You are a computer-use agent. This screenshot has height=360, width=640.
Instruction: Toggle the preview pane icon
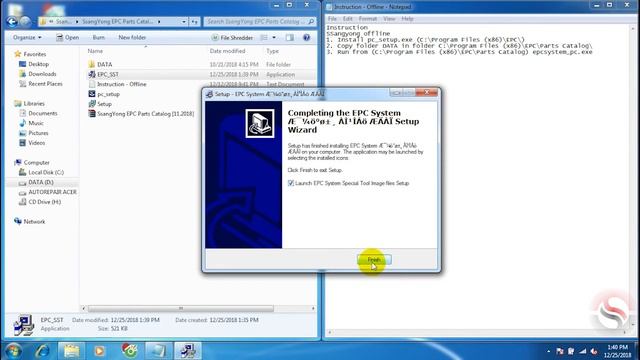coord(289,38)
